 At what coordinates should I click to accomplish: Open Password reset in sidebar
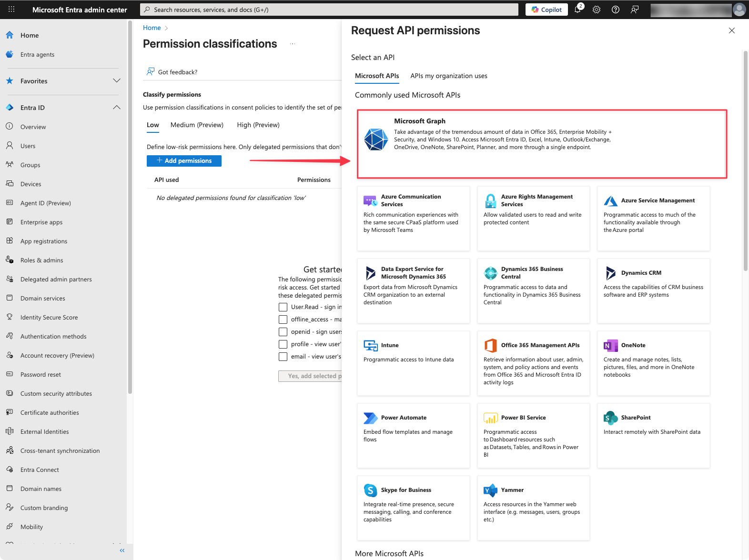64,374
